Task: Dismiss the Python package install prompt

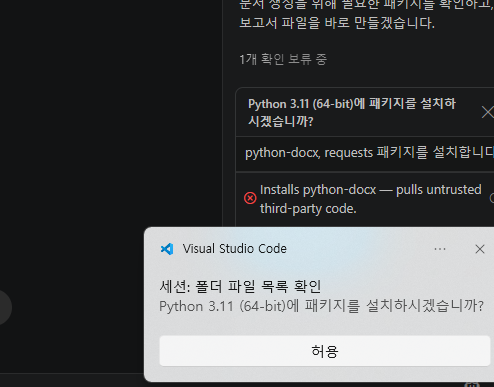Action: (x=488, y=112)
